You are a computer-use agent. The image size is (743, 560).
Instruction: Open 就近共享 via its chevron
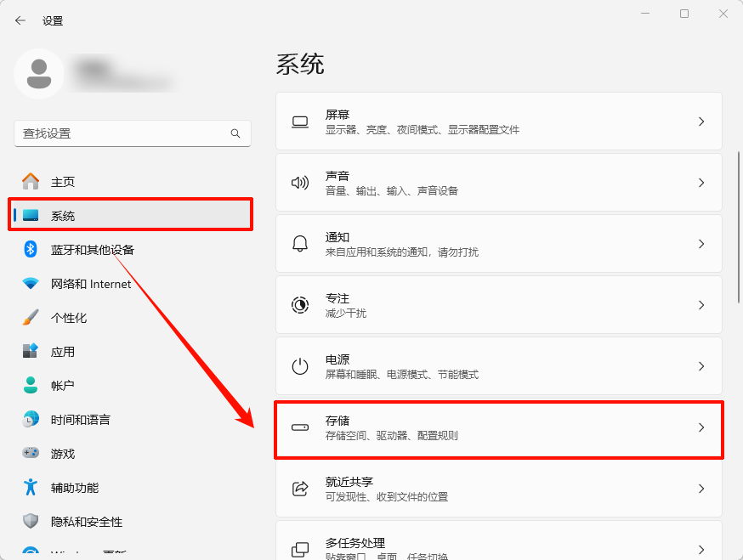700,488
